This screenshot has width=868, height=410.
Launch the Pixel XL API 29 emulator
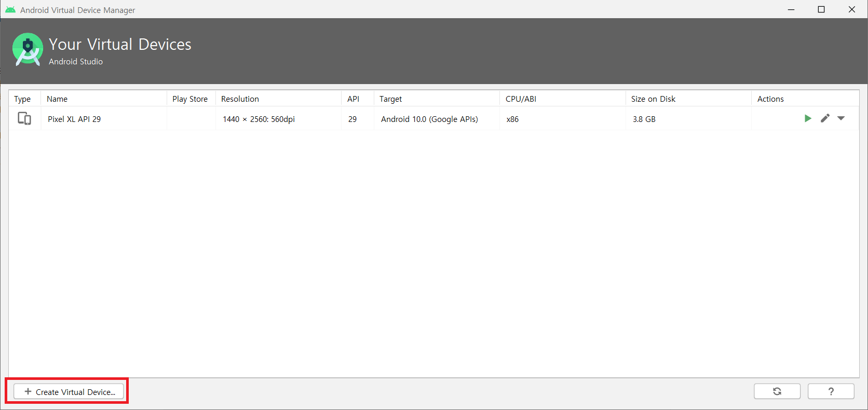(x=808, y=118)
